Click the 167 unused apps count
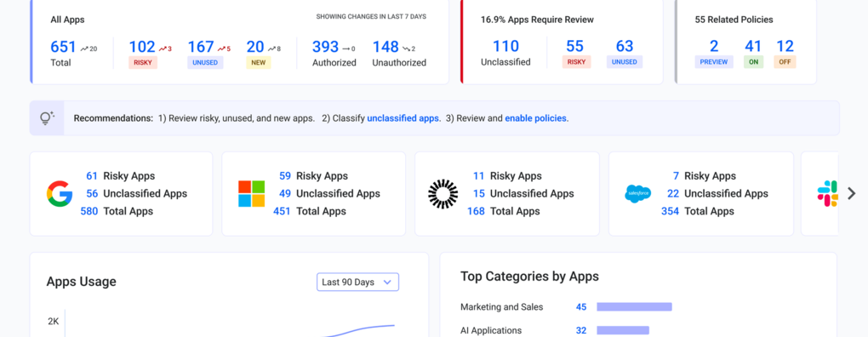Screen dimensions: 868x337 [201, 47]
